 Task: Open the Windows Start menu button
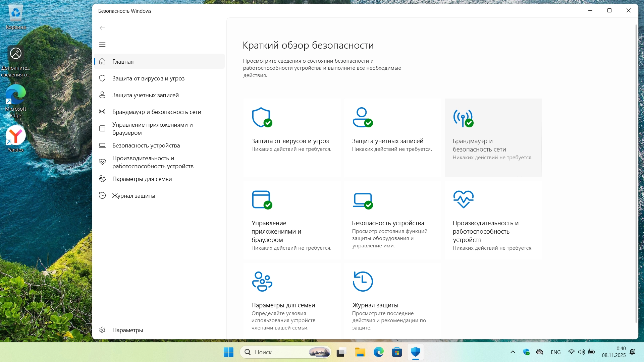click(x=228, y=352)
